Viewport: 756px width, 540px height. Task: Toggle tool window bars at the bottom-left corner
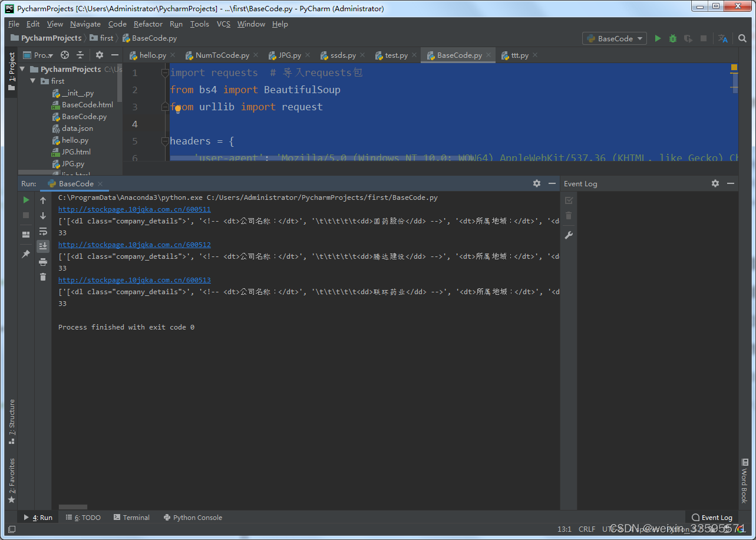pyautogui.click(x=11, y=529)
